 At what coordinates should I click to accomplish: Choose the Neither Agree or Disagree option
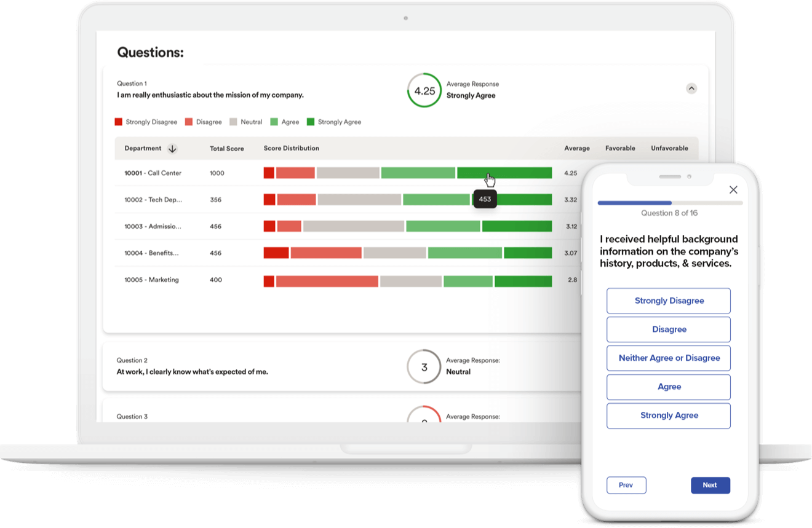coord(669,358)
